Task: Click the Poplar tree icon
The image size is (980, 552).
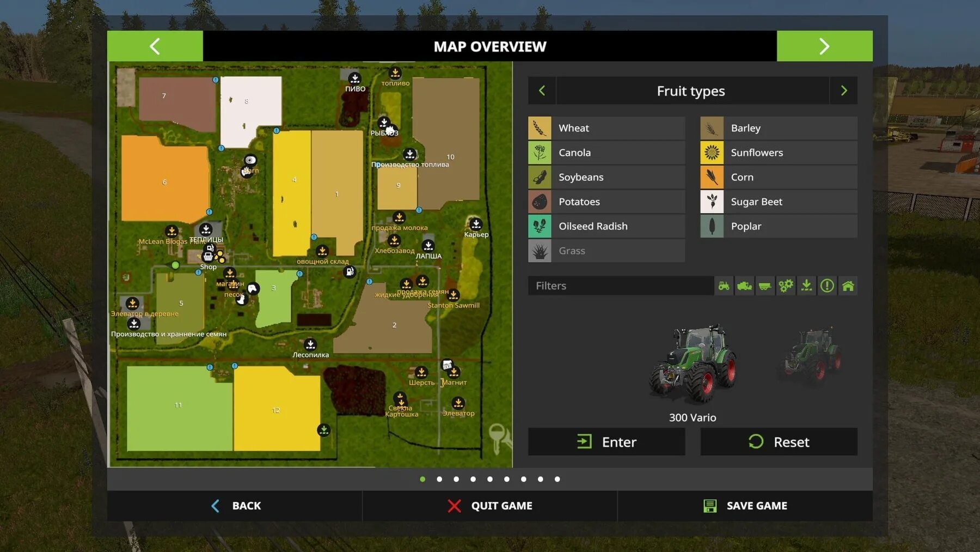Action: (712, 226)
